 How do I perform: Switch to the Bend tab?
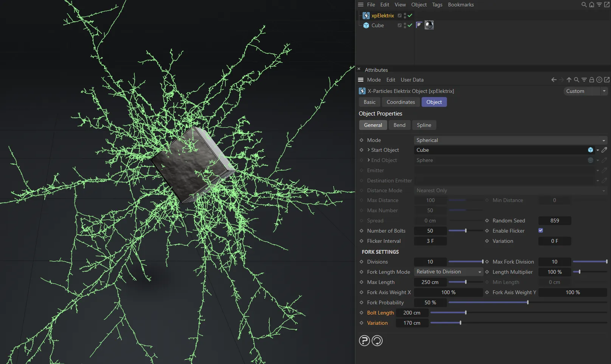[399, 125]
